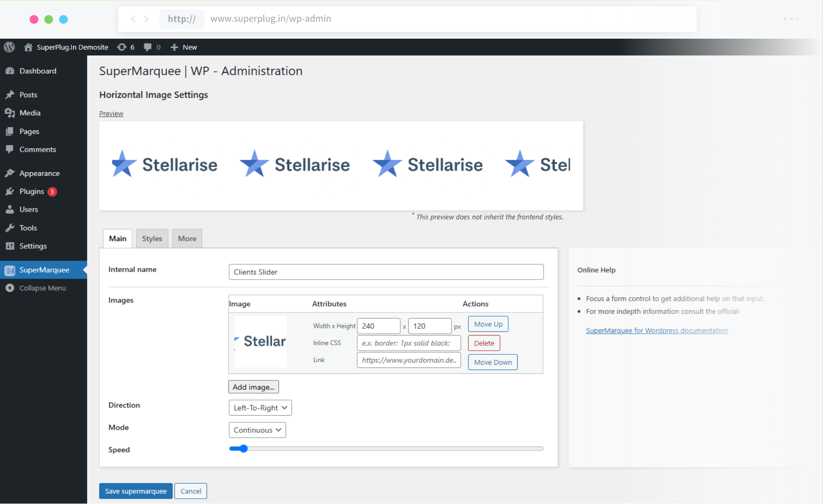This screenshot has width=823, height=504.
Task: Click the Internal name field
Action: [386, 272]
